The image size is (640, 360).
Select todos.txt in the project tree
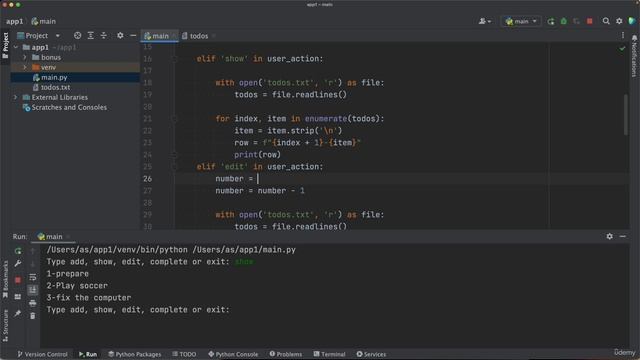tap(55, 87)
